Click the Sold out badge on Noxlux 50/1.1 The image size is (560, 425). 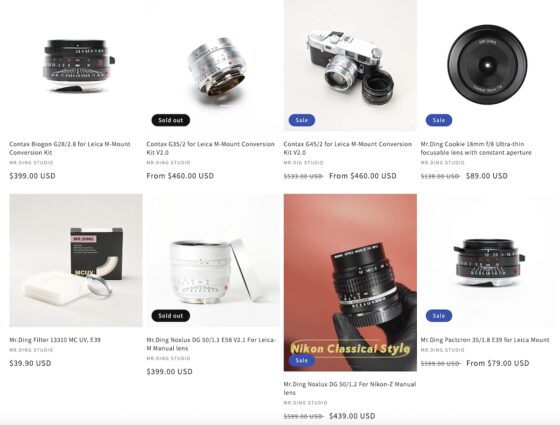tap(171, 316)
